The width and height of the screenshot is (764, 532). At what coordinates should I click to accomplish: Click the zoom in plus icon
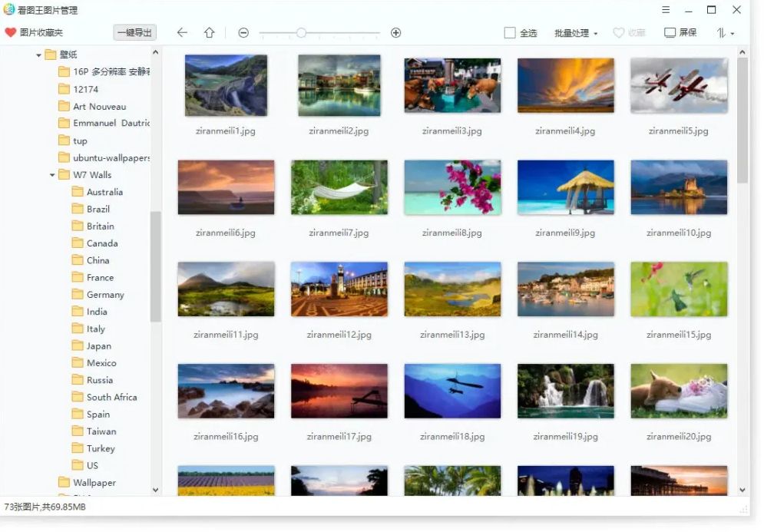[396, 33]
